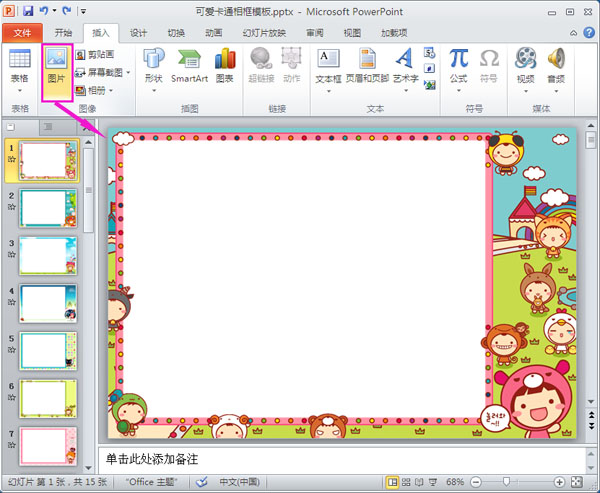
Task: Switch to the 审阅 (Review) ribbon tab
Action: tap(315, 33)
